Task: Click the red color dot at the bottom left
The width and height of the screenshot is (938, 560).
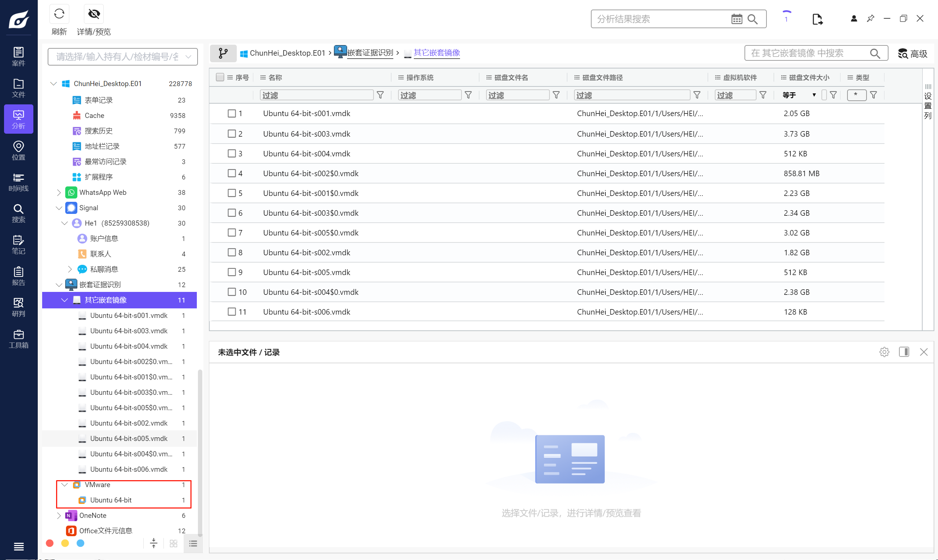Action: coord(49,544)
